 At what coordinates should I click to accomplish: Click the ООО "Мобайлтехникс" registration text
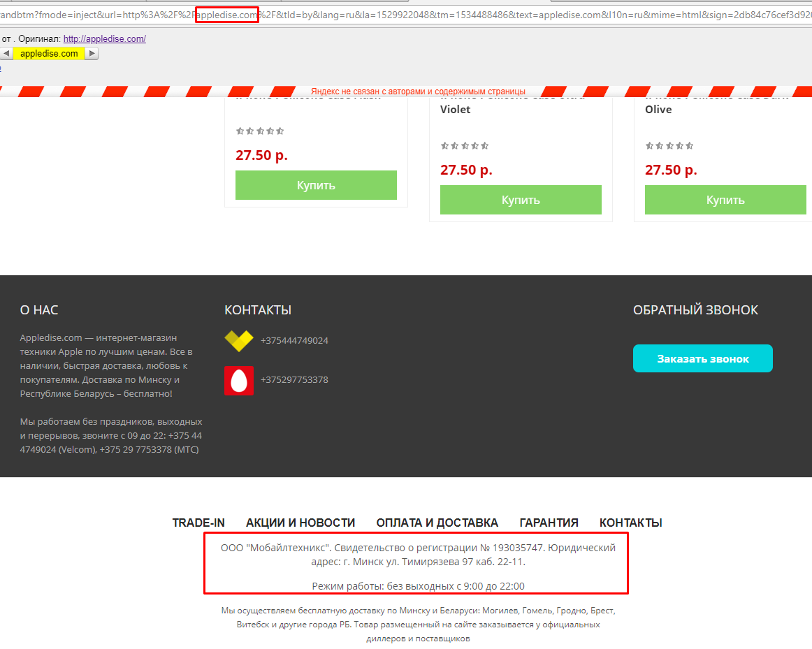coord(418,554)
